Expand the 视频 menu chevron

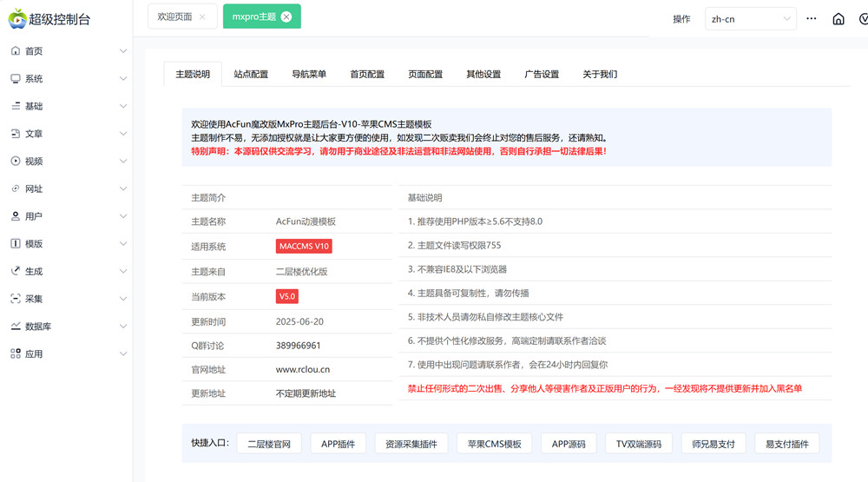pos(123,162)
